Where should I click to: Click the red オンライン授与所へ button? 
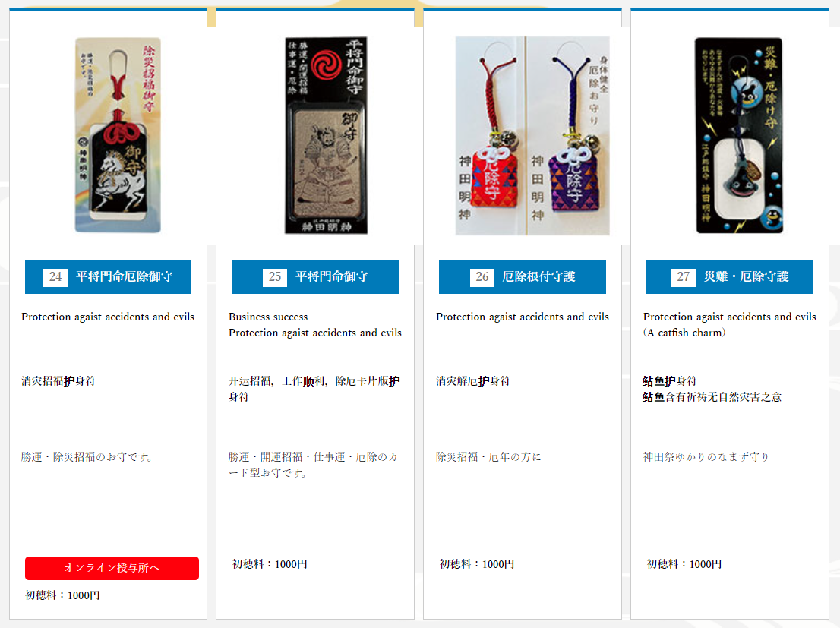(x=112, y=568)
